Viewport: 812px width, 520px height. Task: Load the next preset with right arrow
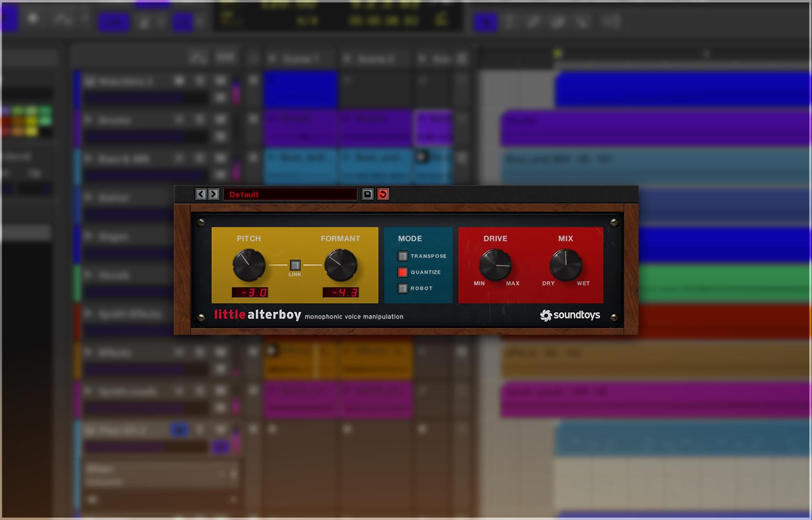pyautogui.click(x=213, y=194)
